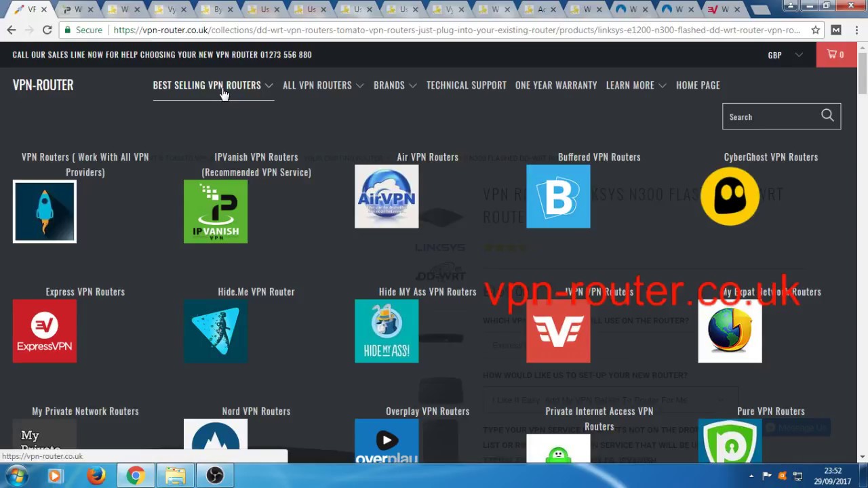
Task: Expand Best Selling VPN Routers menu
Action: pyautogui.click(x=213, y=85)
